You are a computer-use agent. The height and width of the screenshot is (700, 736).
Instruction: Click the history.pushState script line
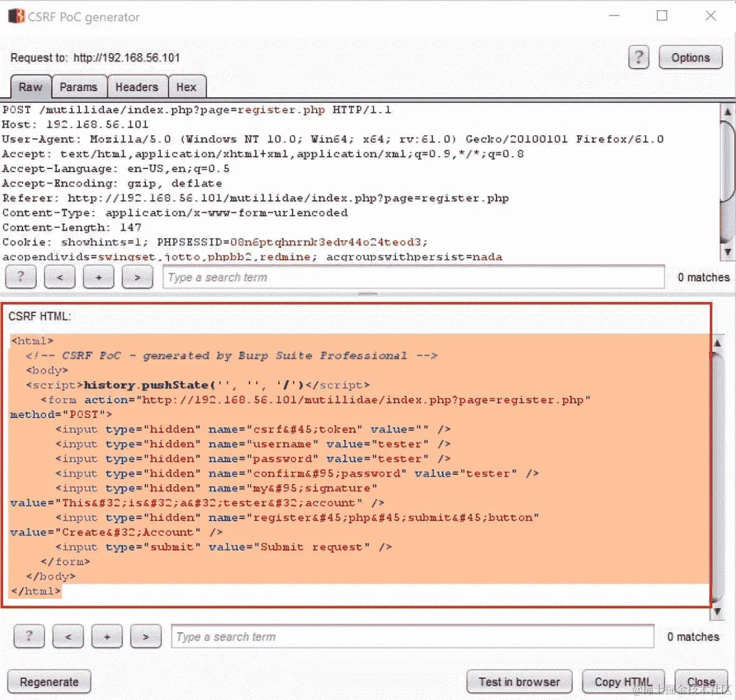pos(198,385)
